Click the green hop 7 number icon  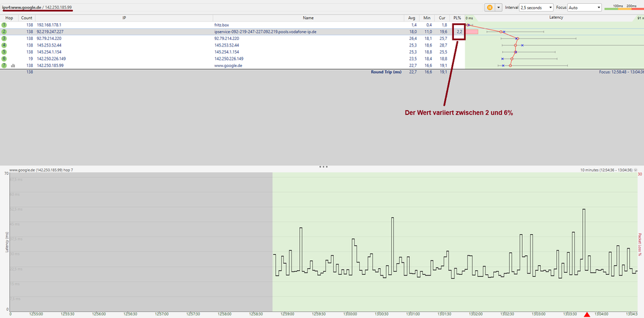click(x=4, y=65)
